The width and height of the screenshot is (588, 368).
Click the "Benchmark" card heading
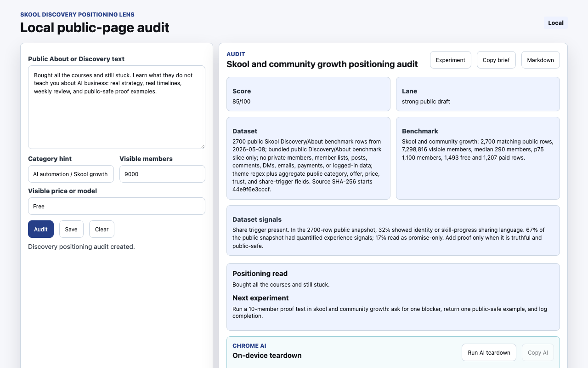[x=420, y=131]
